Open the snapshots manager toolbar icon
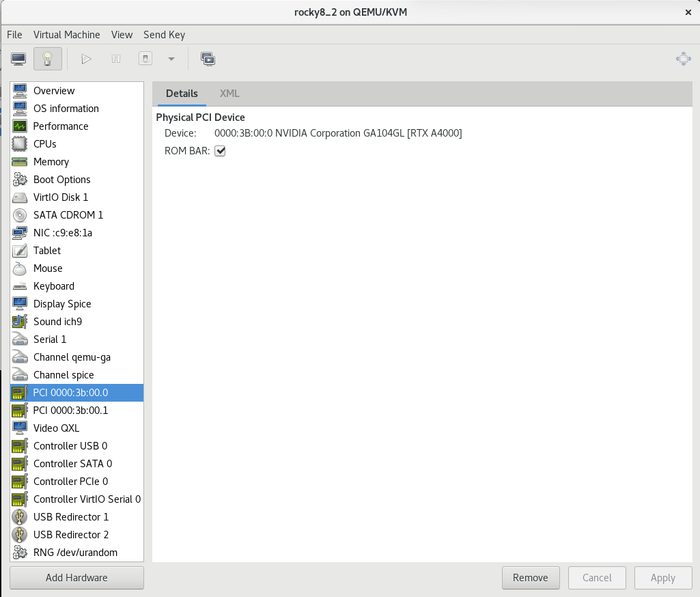 pyautogui.click(x=208, y=59)
